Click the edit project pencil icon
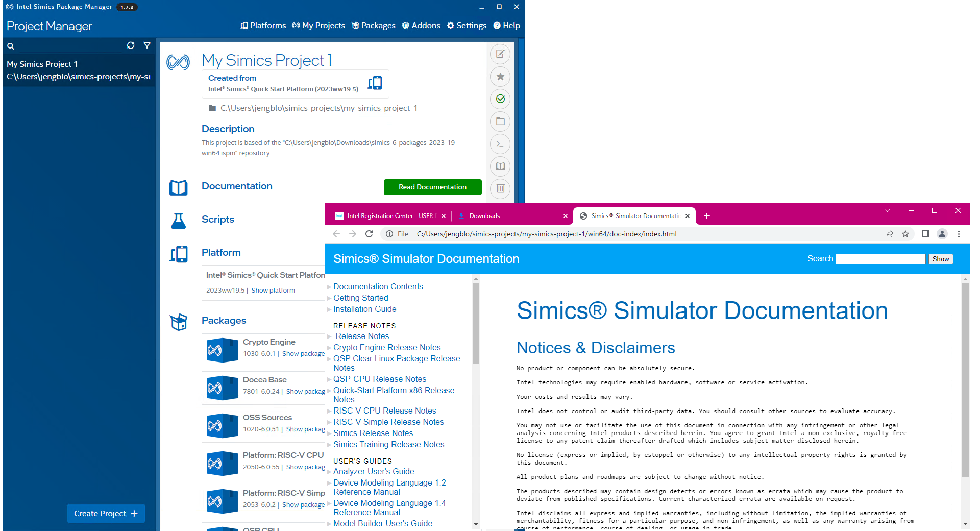Image resolution: width=980 pixels, height=531 pixels. click(x=500, y=54)
